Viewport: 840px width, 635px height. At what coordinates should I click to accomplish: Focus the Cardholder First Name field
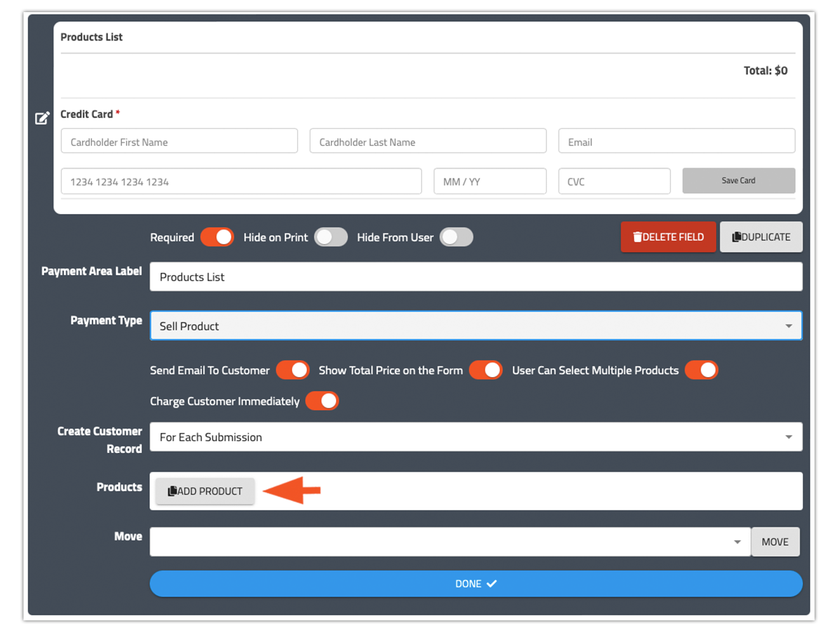(x=179, y=141)
